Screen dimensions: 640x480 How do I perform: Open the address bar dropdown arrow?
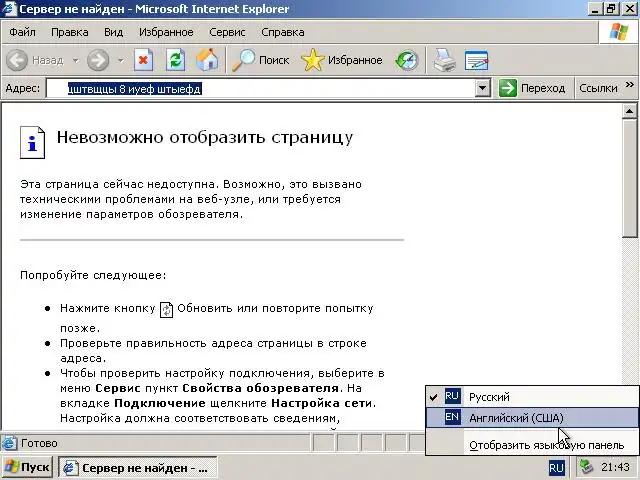[482, 88]
